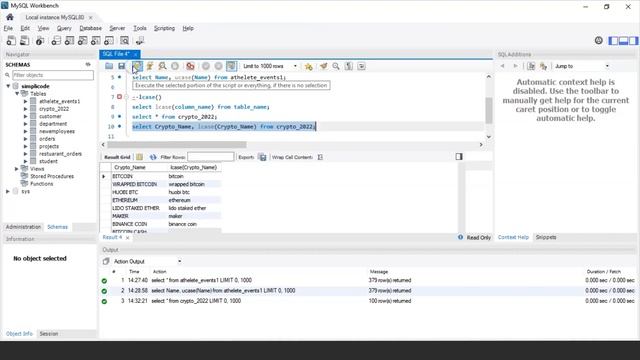Toggle the right SQL Additions sidebar

633,40
